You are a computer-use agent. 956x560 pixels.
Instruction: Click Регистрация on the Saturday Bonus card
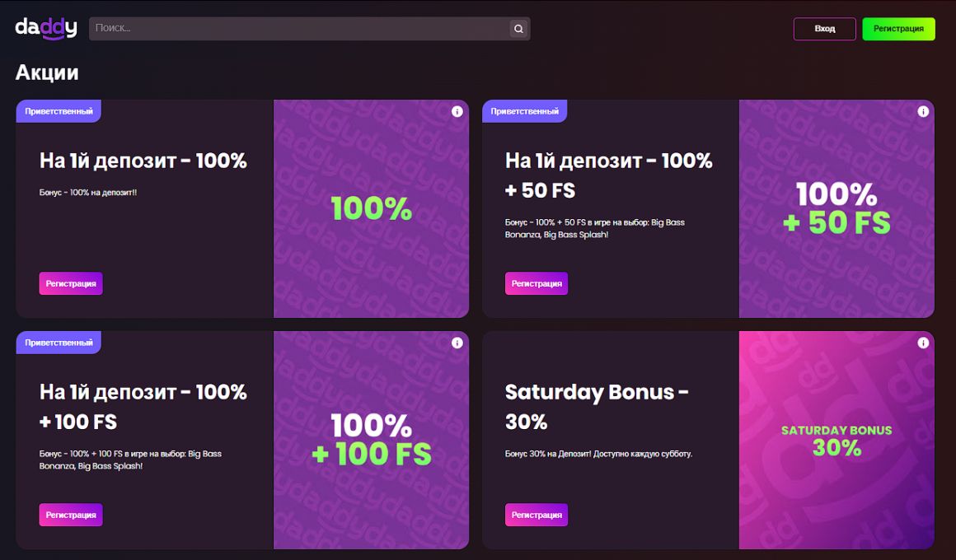pos(537,515)
